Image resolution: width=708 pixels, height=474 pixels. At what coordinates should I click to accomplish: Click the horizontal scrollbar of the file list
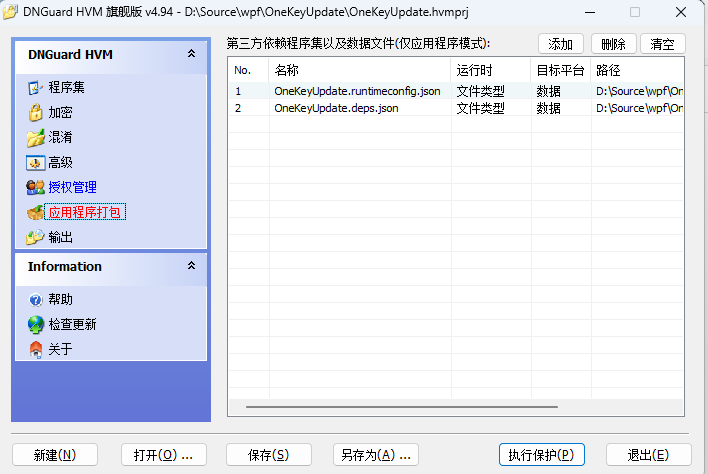point(402,407)
